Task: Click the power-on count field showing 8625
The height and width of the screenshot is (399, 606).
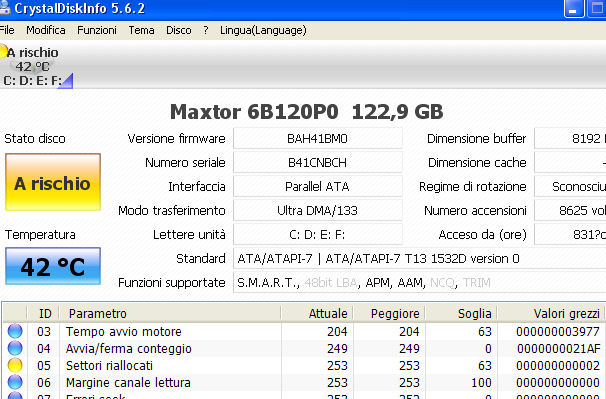Action: 570,210
